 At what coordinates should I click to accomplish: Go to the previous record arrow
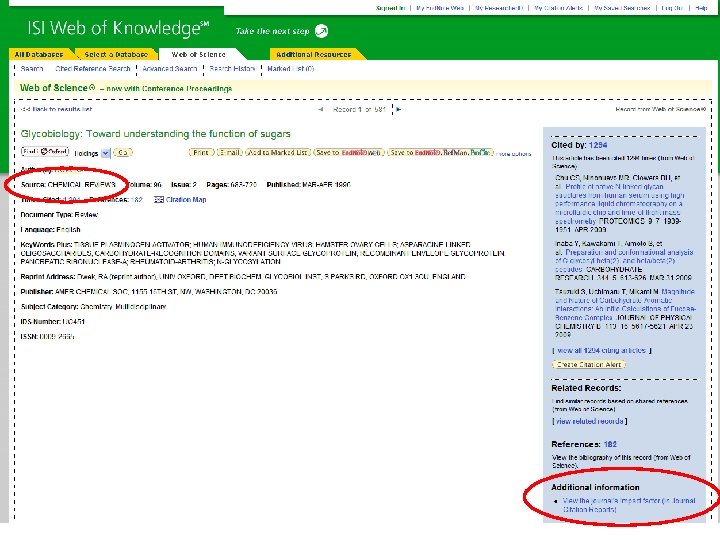(x=321, y=109)
